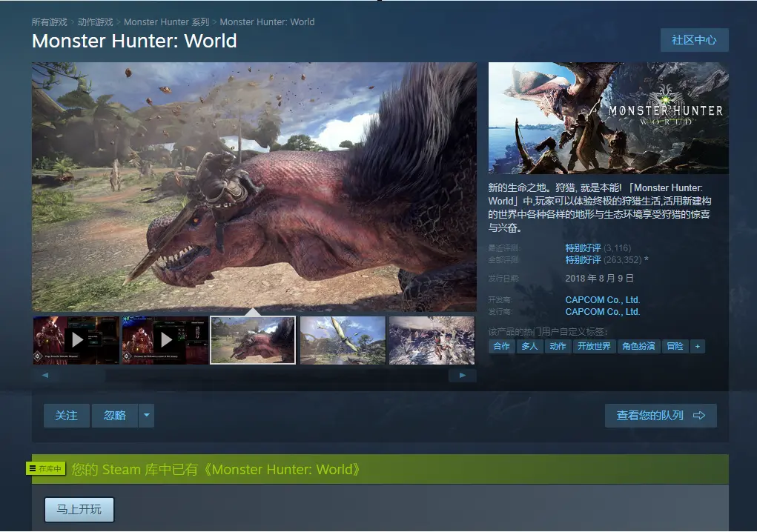
Task: Play the first video thumbnail
Action: [x=76, y=340]
